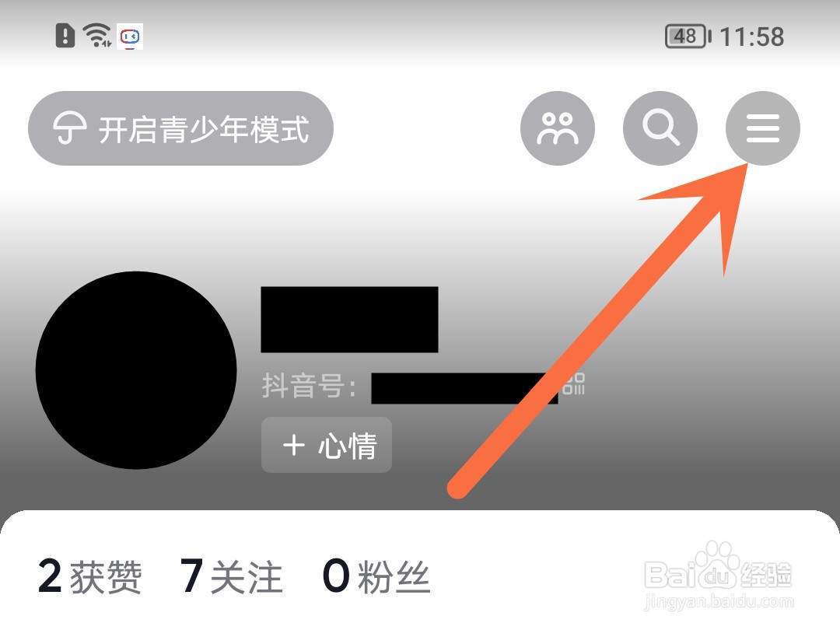The height and width of the screenshot is (630, 840).
Task: Tap the battery indicator showing 48
Action: (x=688, y=37)
